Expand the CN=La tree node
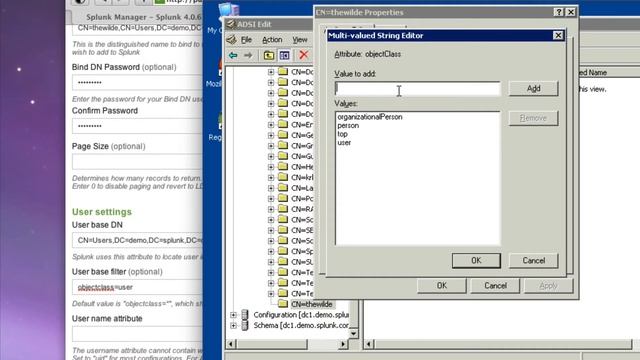The width and height of the screenshot is (640, 360). point(271,188)
